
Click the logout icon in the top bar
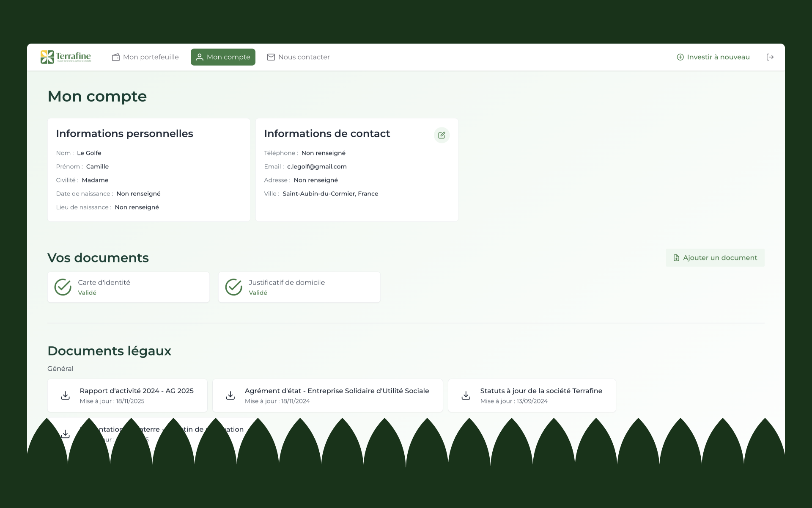pyautogui.click(x=770, y=57)
